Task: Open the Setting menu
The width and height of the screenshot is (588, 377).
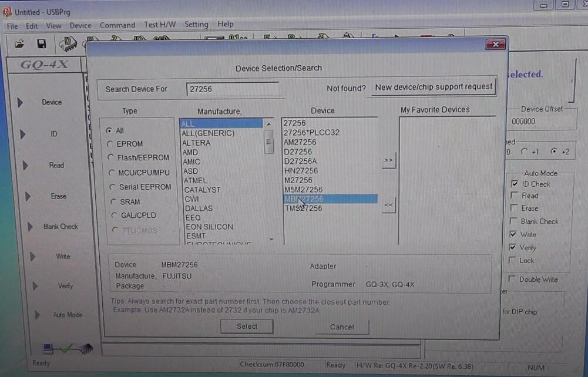Action: 196,25
